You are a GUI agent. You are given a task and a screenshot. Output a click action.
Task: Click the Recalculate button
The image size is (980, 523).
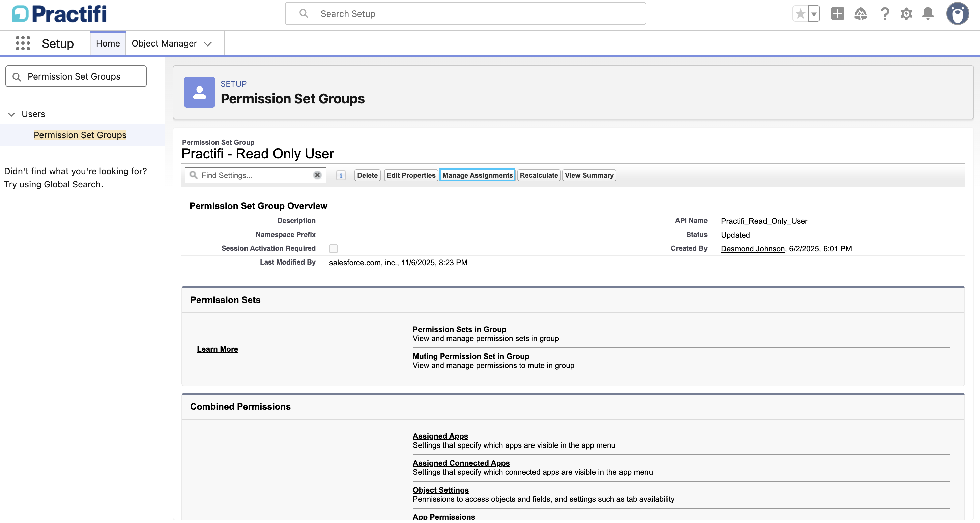click(x=539, y=175)
